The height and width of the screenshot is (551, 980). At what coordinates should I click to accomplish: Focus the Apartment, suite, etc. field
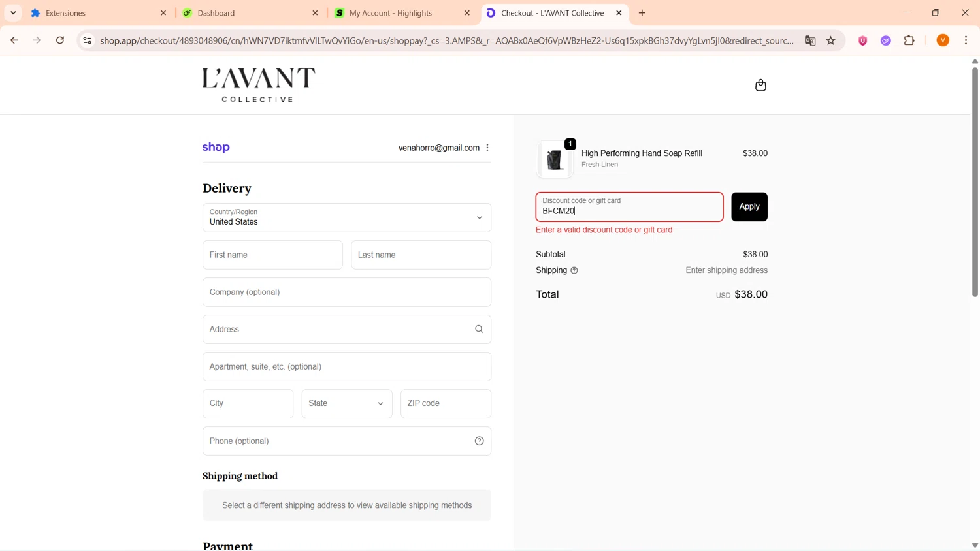click(x=347, y=366)
